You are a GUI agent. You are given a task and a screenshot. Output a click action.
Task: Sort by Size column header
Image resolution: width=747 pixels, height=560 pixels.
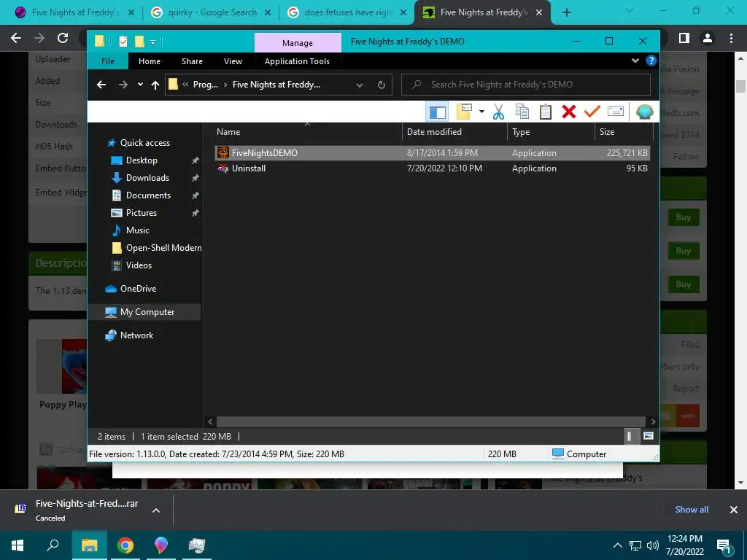623,132
